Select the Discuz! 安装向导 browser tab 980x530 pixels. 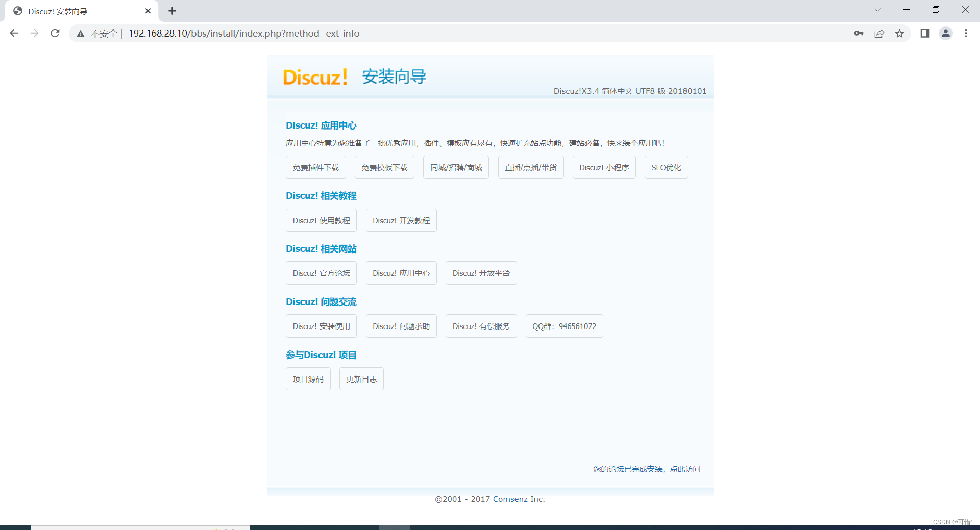click(x=82, y=11)
